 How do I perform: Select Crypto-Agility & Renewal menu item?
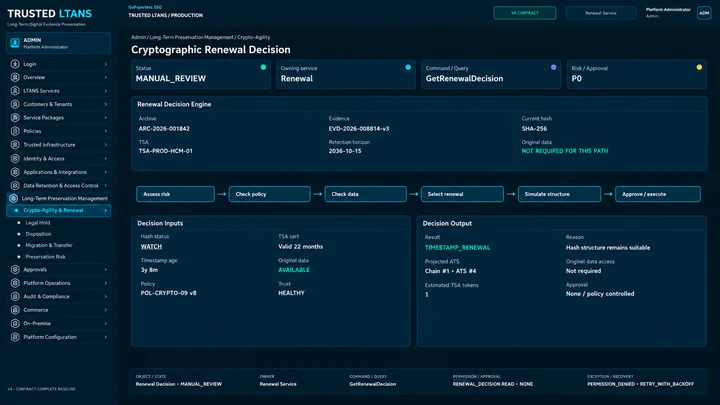coord(58,210)
